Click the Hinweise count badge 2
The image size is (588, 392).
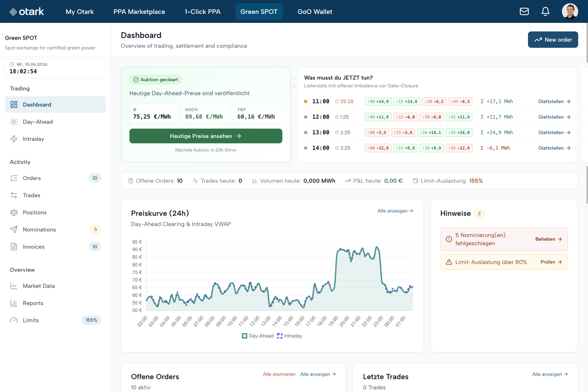tap(479, 213)
